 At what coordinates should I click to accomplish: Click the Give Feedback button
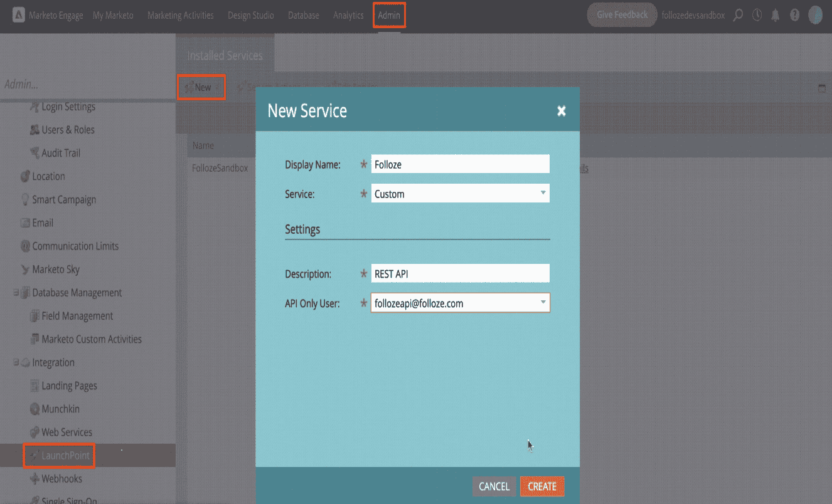click(622, 15)
